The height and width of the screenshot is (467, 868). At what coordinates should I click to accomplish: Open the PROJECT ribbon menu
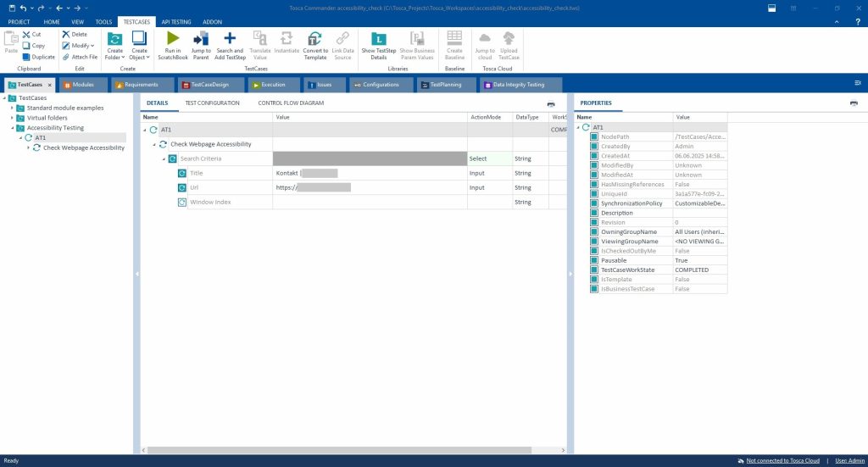click(x=19, y=21)
